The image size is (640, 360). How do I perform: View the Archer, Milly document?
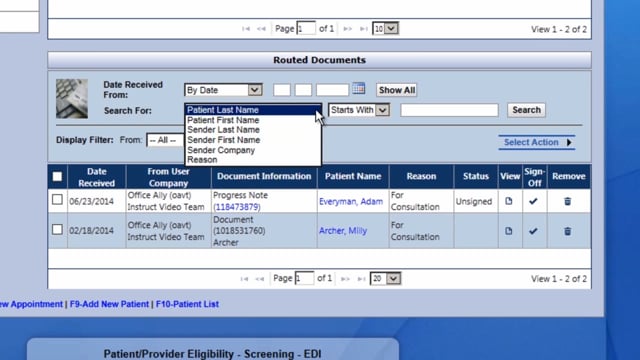(x=509, y=231)
